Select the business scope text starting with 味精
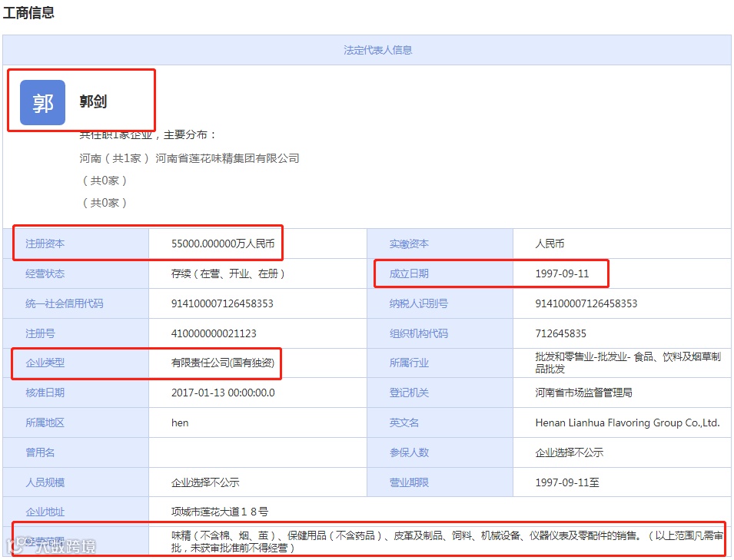Screen dimensions: 734x560 tap(447, 542)
